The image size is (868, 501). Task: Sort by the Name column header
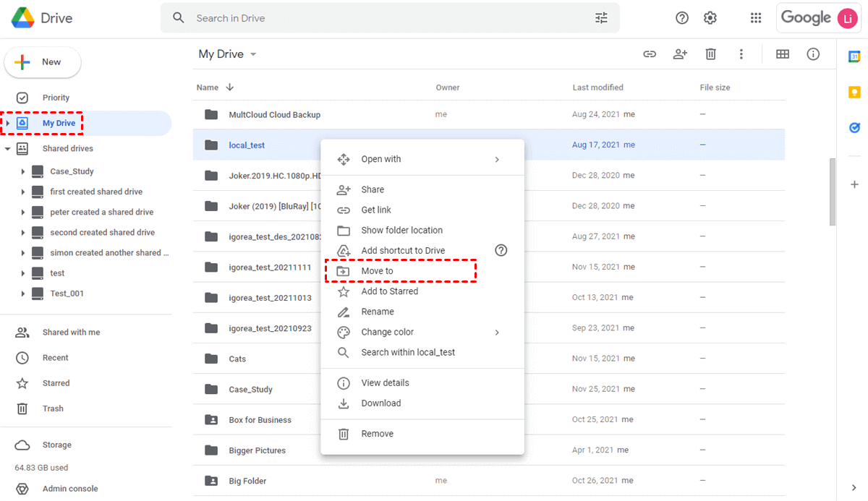pos(208,87)
